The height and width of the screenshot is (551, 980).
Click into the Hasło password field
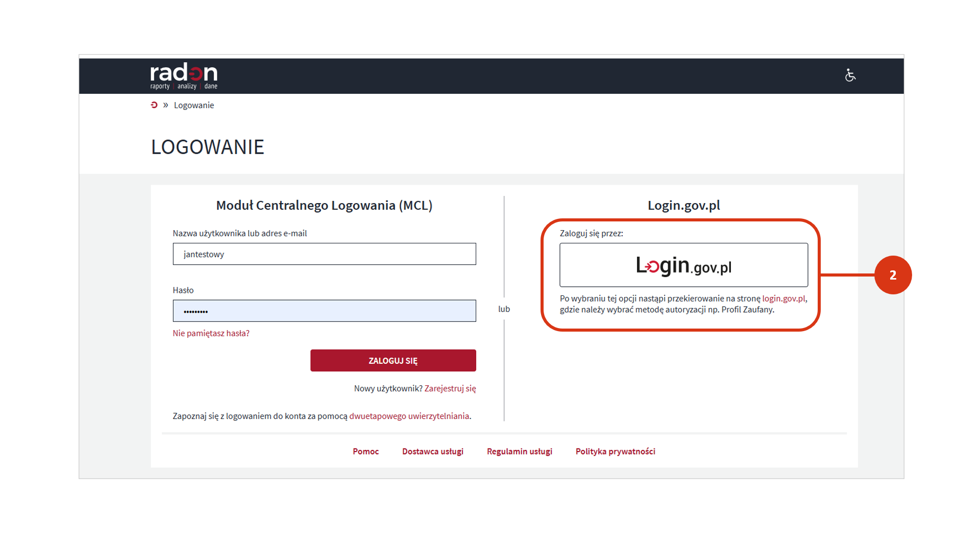[x=324, y=311]
